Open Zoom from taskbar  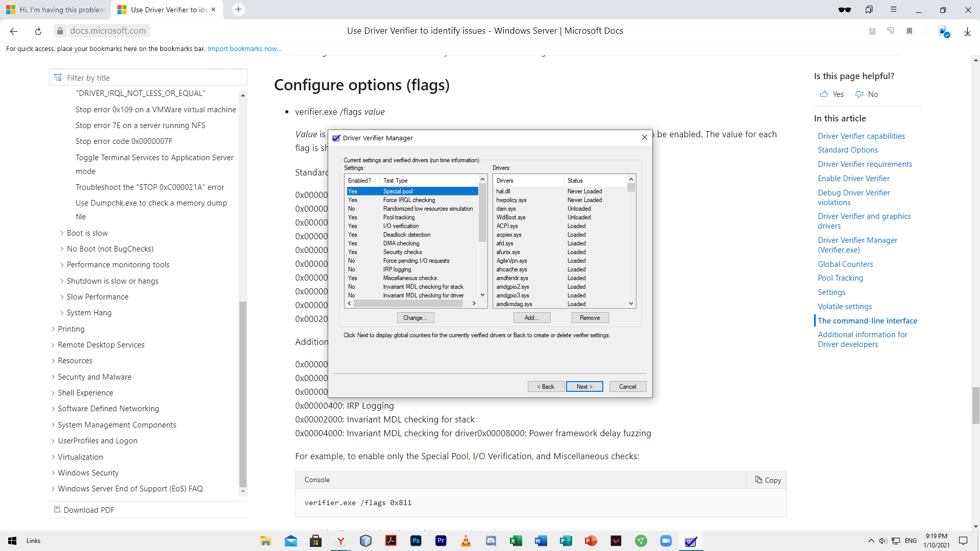point(666,541)
